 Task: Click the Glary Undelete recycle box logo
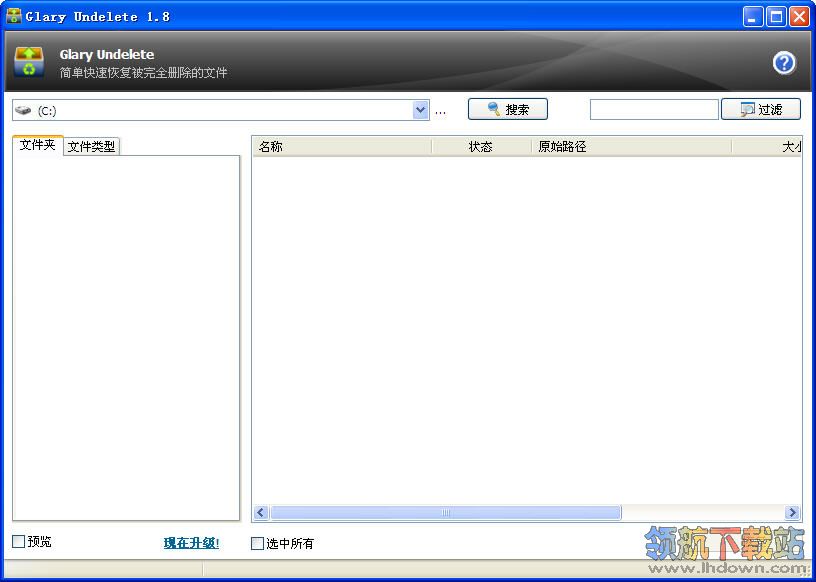click(x=29, y=62)
